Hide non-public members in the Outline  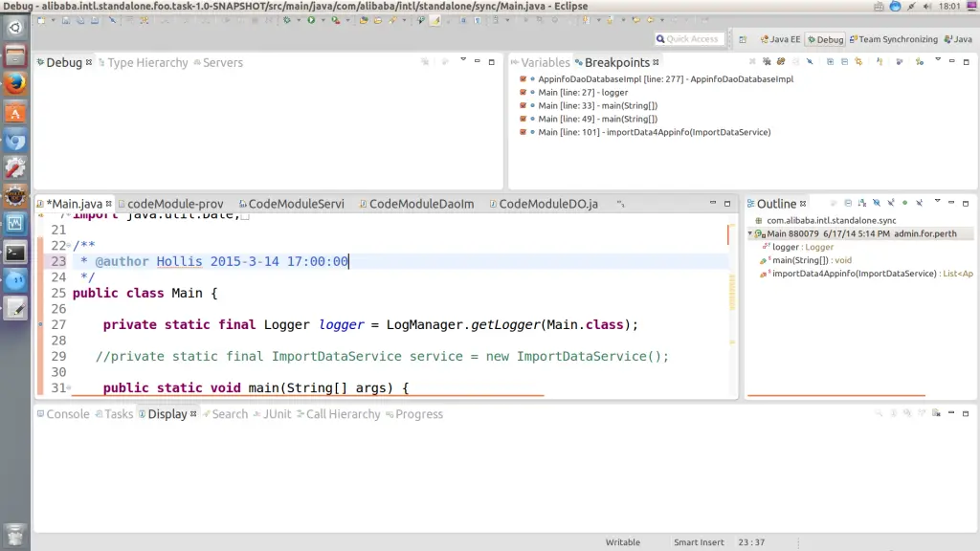point(904,203)
